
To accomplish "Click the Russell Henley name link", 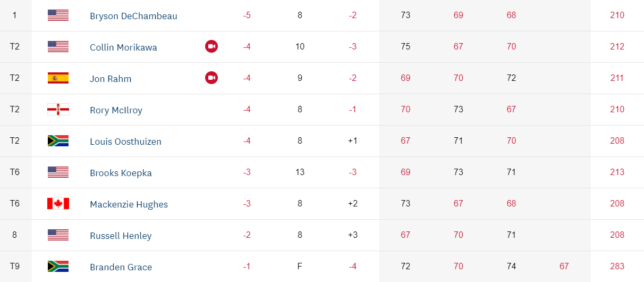I will [x=121, y=236].
